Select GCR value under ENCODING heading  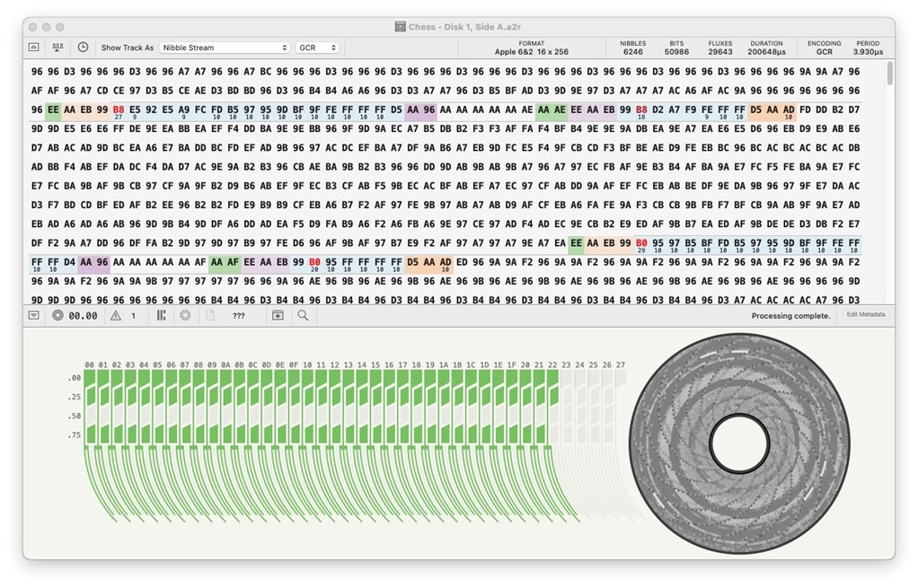pos(825,52)
